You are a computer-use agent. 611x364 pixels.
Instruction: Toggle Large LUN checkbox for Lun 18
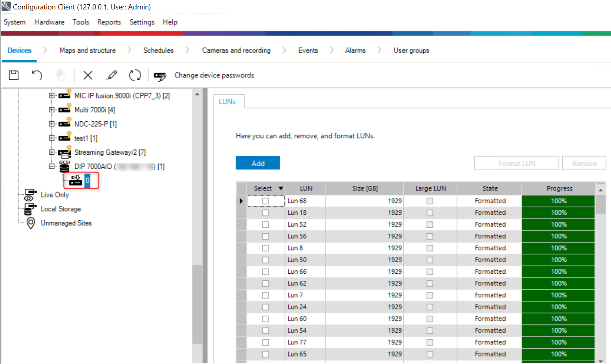tap(430, 213)
